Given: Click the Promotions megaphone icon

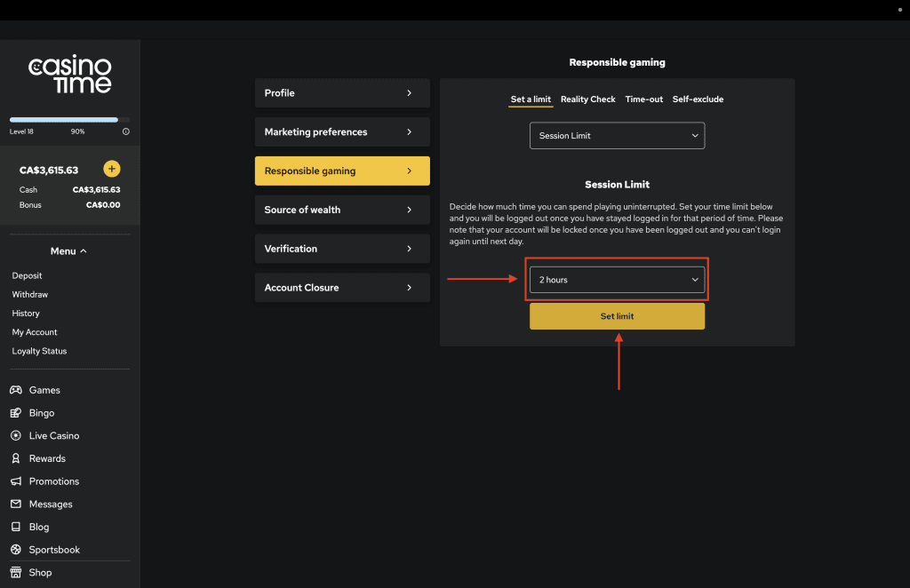Looking at the screenshot, I should [x=16, y=481].
